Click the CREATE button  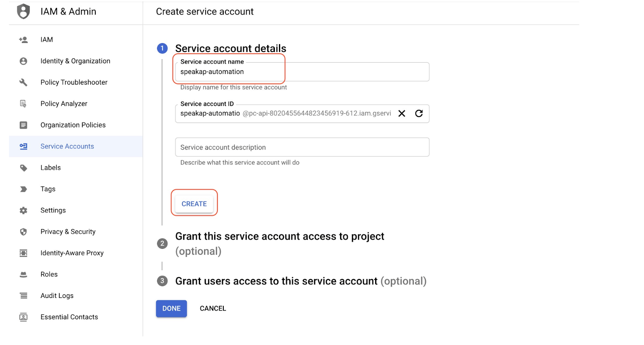point(194,204)
